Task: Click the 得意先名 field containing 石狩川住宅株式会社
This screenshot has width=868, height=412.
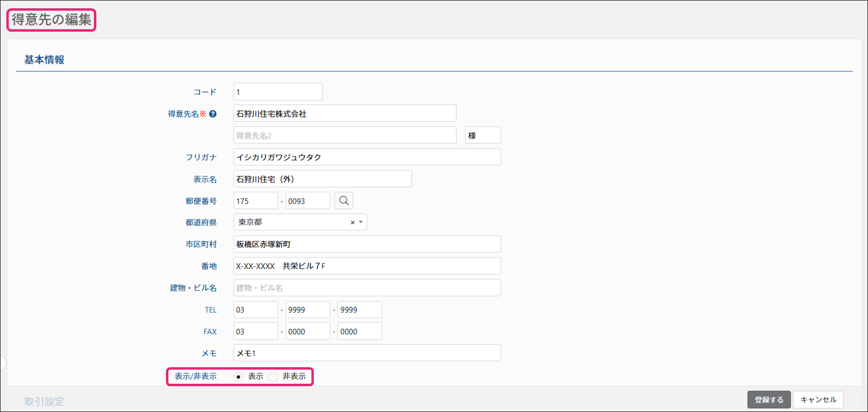Action: [x=344, y=113]
